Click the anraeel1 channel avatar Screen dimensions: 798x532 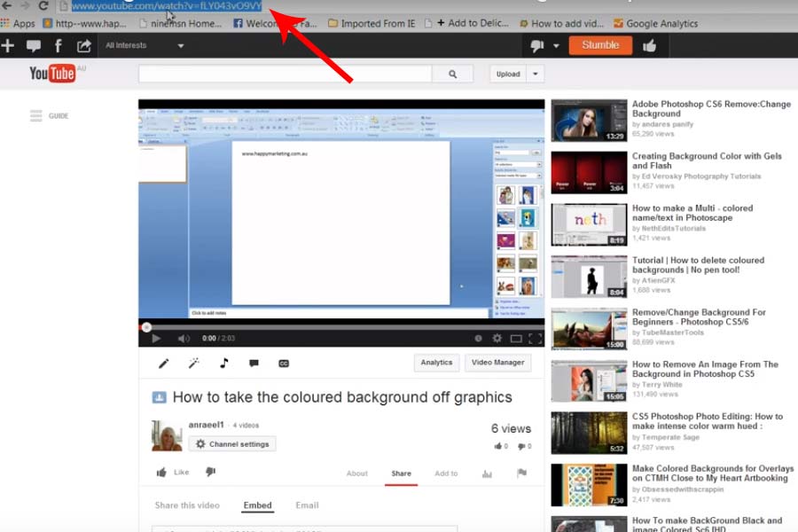167,435
